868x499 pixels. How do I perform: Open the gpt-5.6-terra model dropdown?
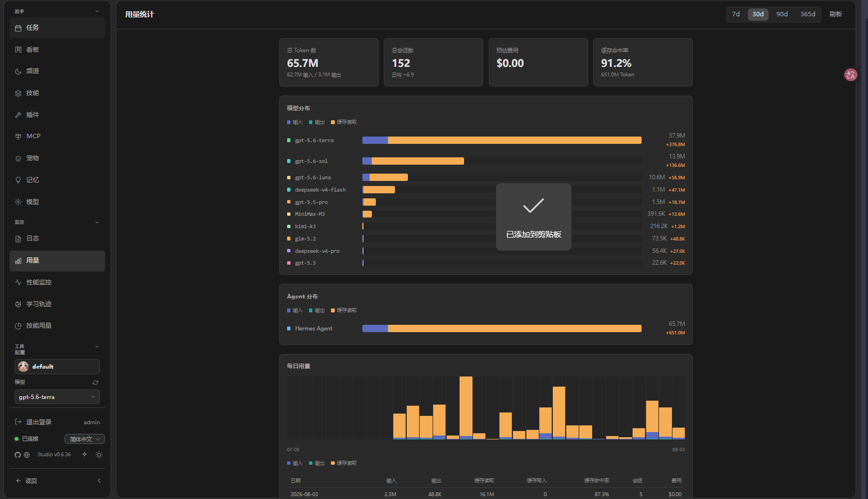tap(57, 397)
